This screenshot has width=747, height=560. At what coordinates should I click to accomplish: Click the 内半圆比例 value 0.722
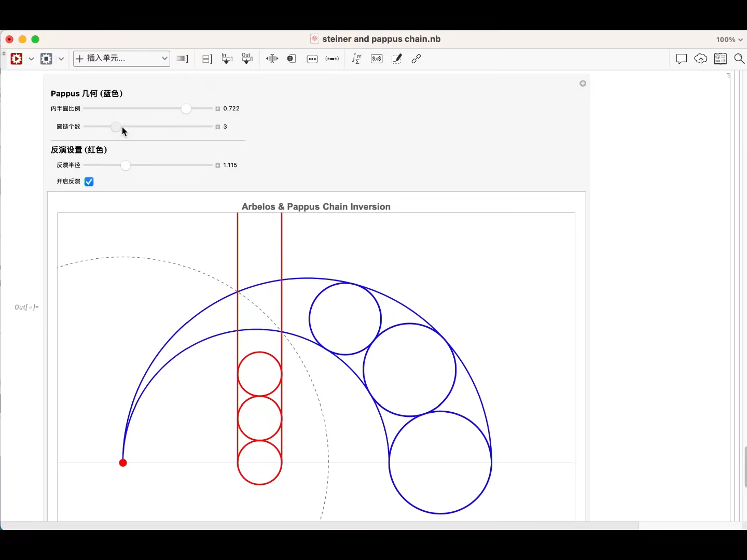pos(231,109)
